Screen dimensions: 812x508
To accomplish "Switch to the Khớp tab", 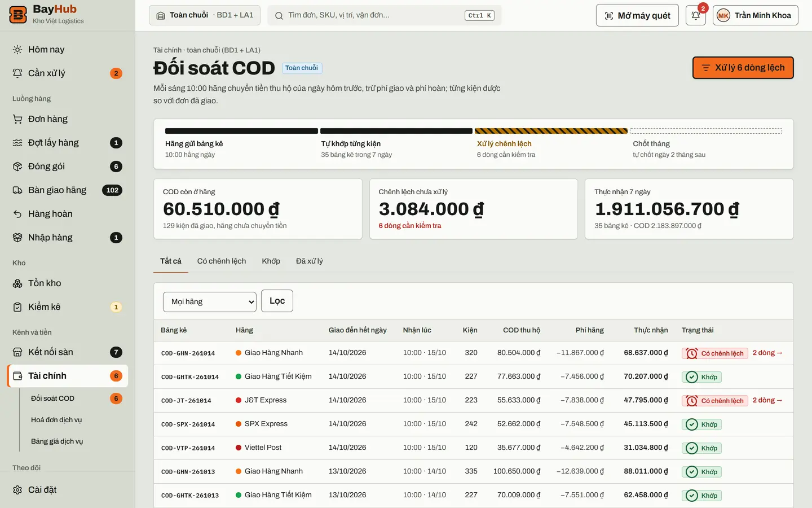I will pyautogui.click(x=271, y=261).
